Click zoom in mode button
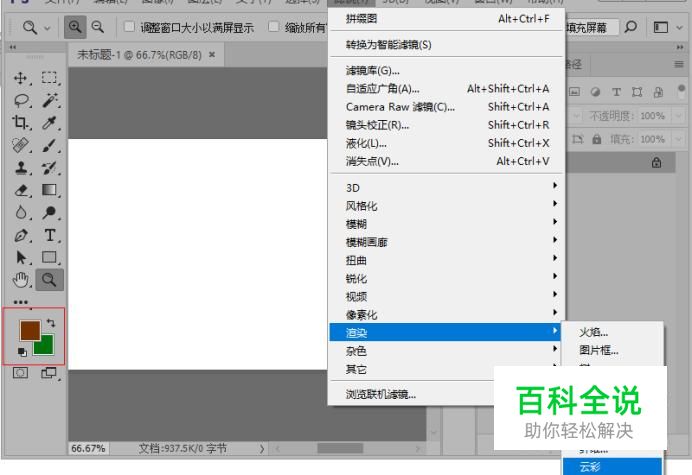Screen dimensions: 692x475 (75, 27)
